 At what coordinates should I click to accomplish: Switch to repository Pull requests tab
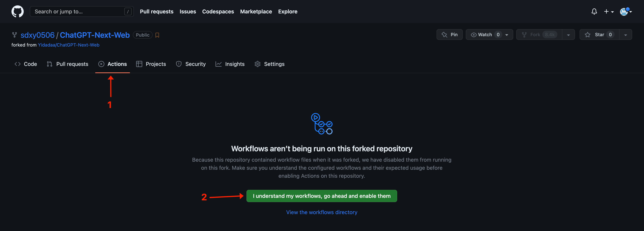coord(67,64)
